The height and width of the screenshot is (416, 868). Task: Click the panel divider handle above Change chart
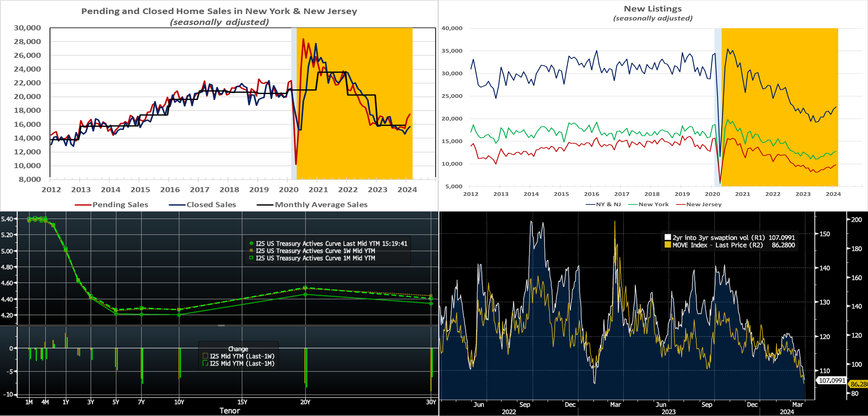click(x=221, y=326)
